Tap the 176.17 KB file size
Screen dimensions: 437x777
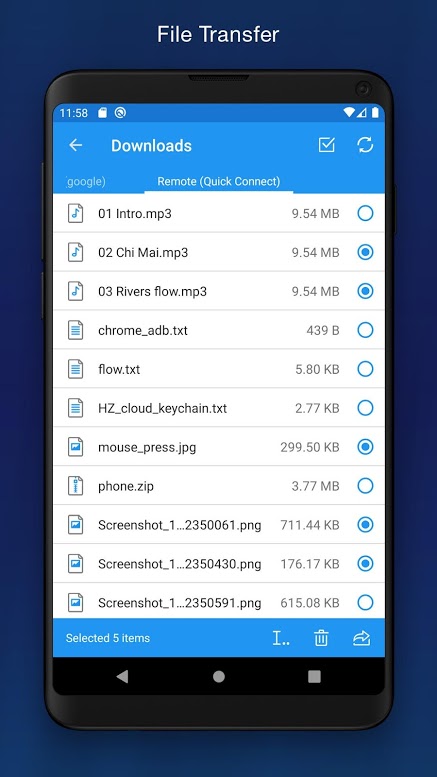point(310,564)
